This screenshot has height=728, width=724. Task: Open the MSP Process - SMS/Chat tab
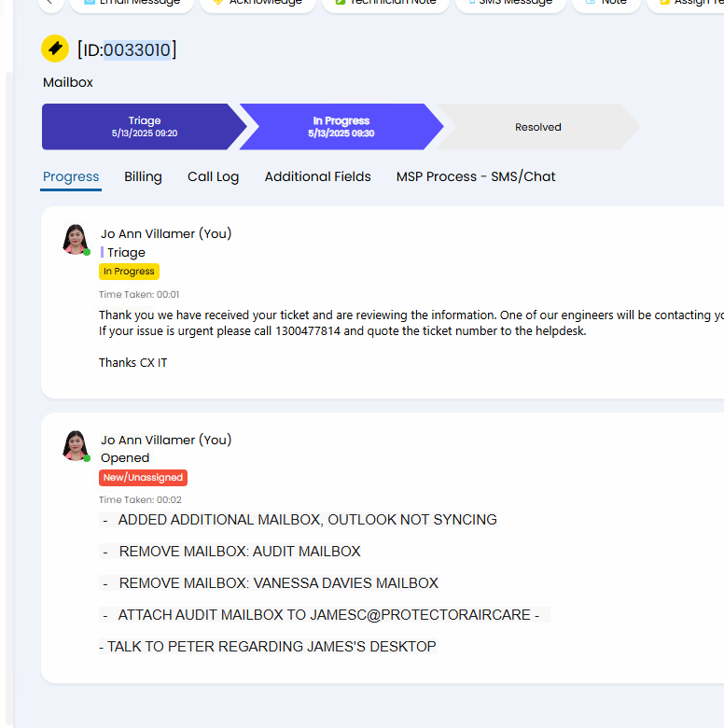(476, 177)
